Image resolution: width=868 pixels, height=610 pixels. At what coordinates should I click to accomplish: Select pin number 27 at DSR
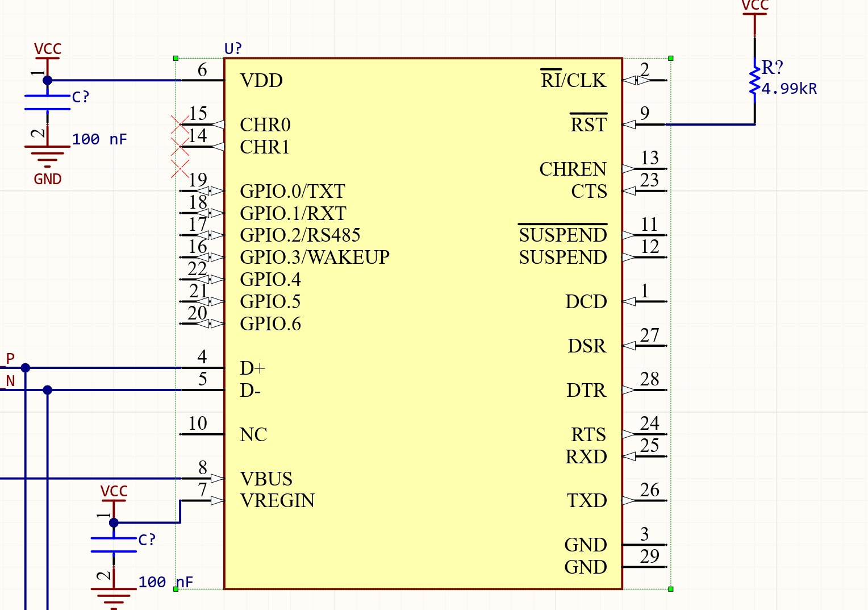(650, 335)
